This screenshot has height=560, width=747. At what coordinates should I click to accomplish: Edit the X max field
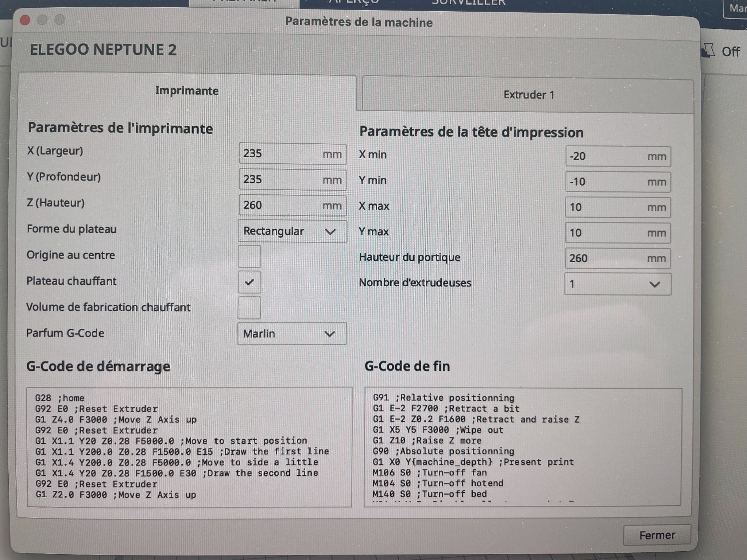coord(618,207)
